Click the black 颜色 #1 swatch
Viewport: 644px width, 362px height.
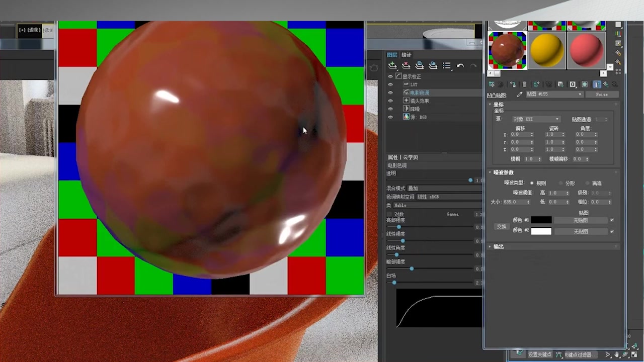(541, 220)
